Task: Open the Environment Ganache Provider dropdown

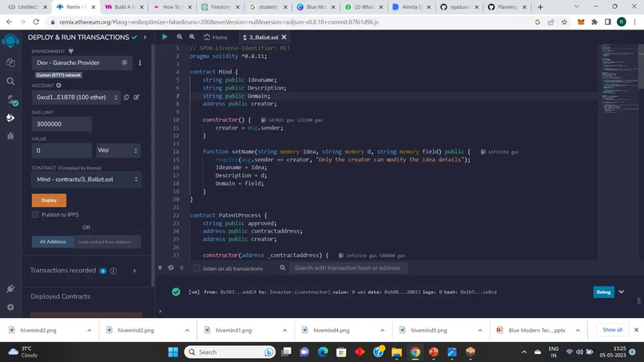Action: 82,63
